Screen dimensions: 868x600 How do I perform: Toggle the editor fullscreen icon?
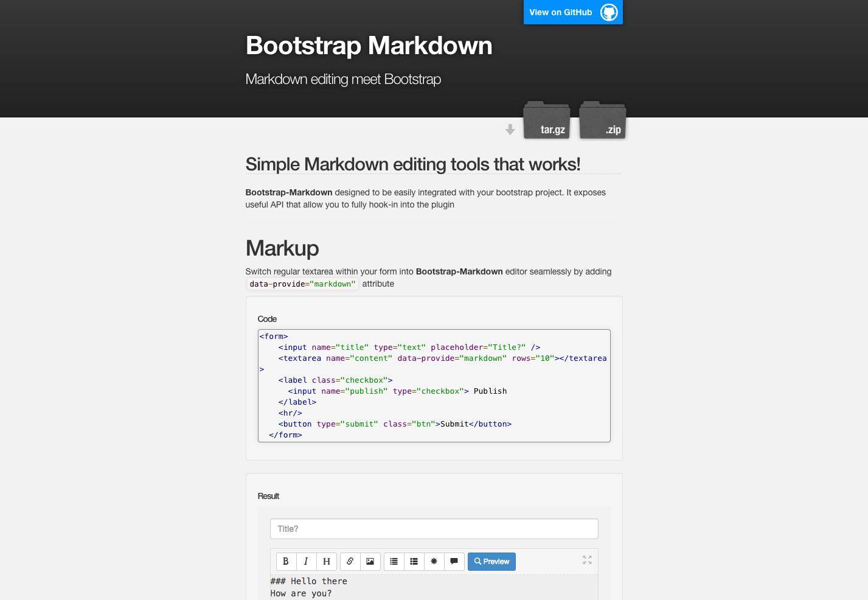pyautogui.click(x=587, y=560)
